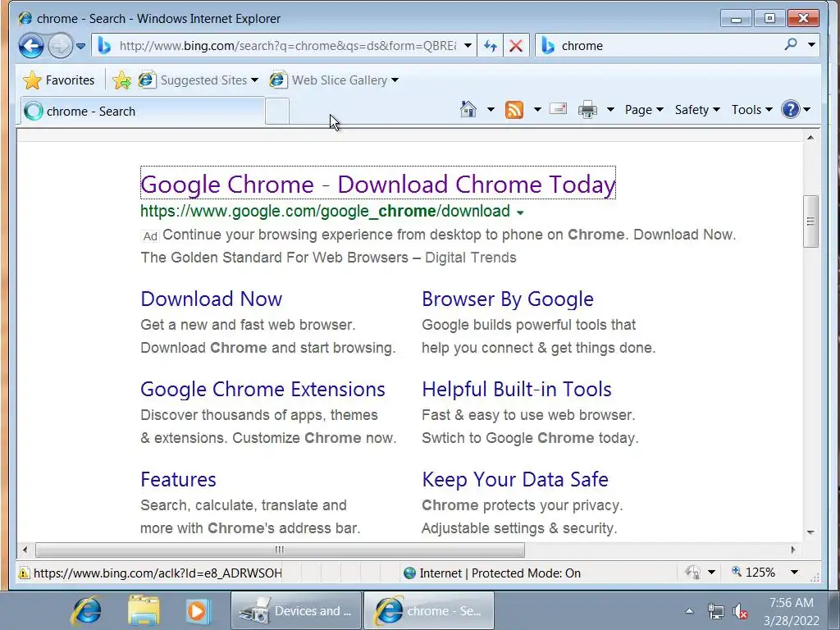
Task: Click the status bar security warning icon
Action: (24, 573)
